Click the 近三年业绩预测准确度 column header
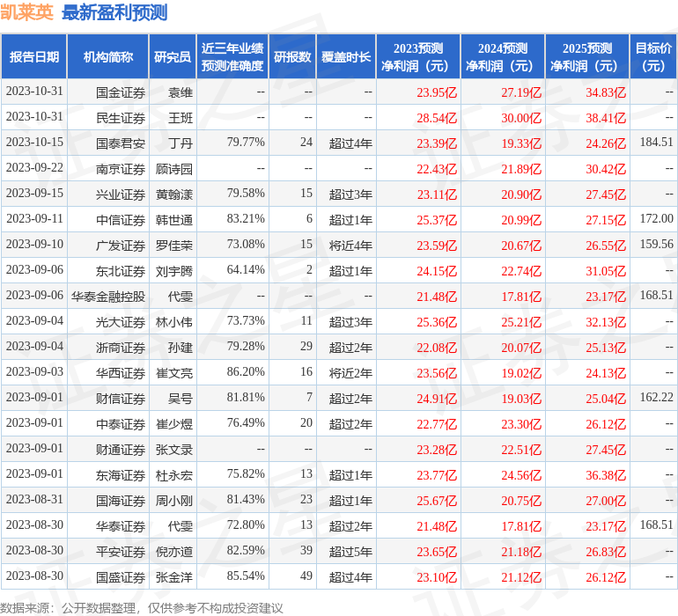 click(x=232, y=56)
